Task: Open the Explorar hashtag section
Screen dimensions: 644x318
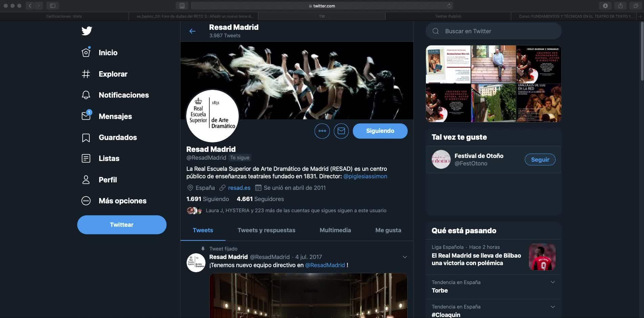Action: coord(104,74)
